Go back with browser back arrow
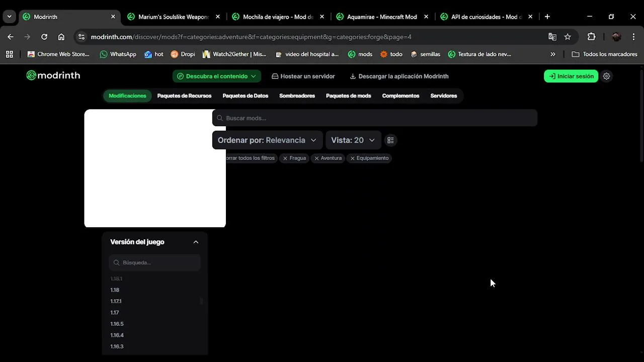 [x=11, y=37]
